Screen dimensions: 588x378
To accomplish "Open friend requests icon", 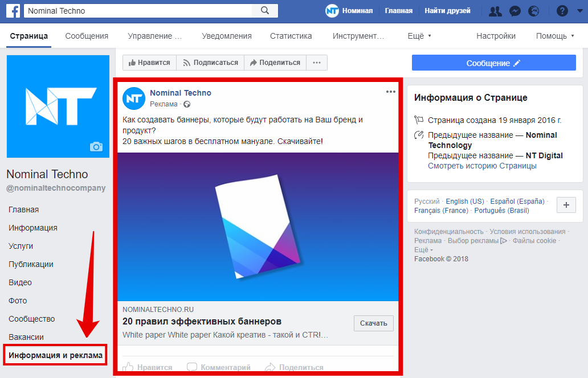I will (x=495, y=11).
